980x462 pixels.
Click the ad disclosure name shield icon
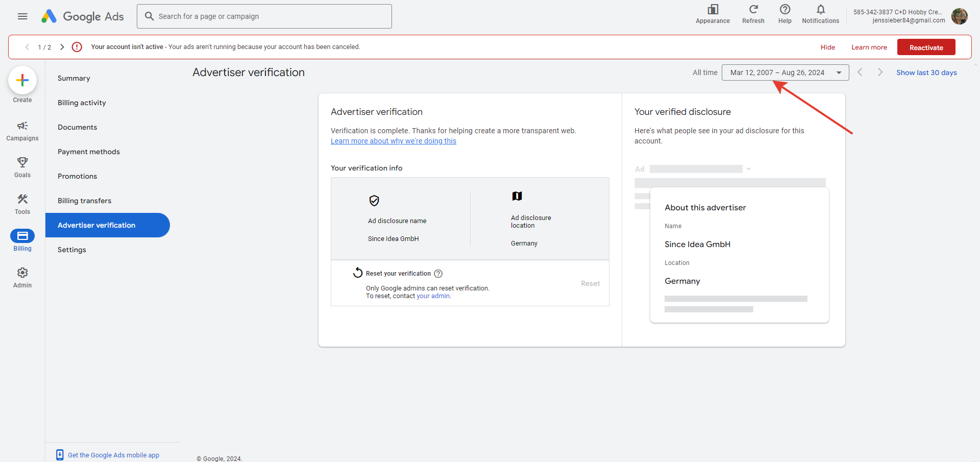[x=374, y=201]
